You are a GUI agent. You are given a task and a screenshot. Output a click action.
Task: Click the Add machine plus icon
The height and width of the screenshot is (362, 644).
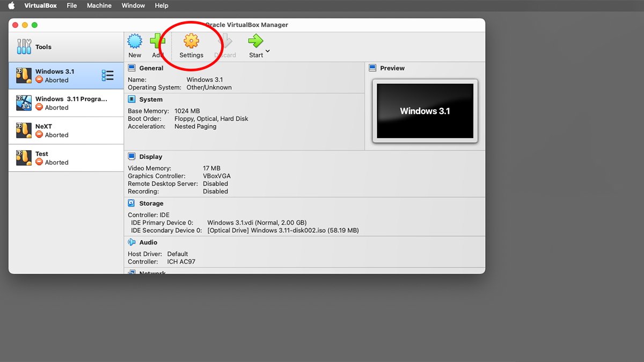[x=157, y=41]
